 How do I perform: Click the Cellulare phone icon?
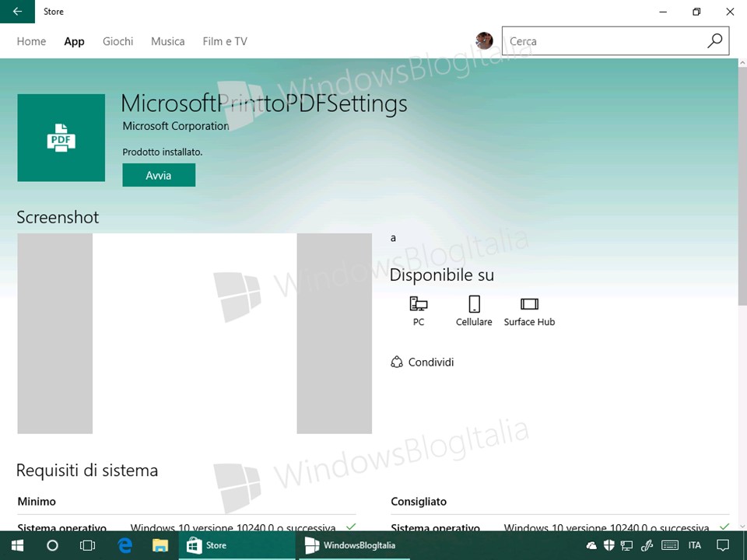[474, 304]
